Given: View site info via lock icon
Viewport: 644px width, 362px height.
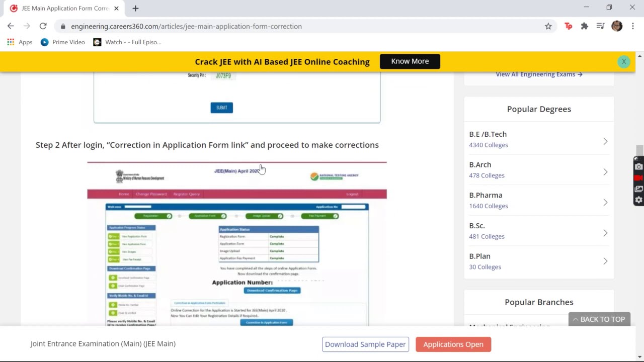Looking at the screenshot, I should coord(63,26).
